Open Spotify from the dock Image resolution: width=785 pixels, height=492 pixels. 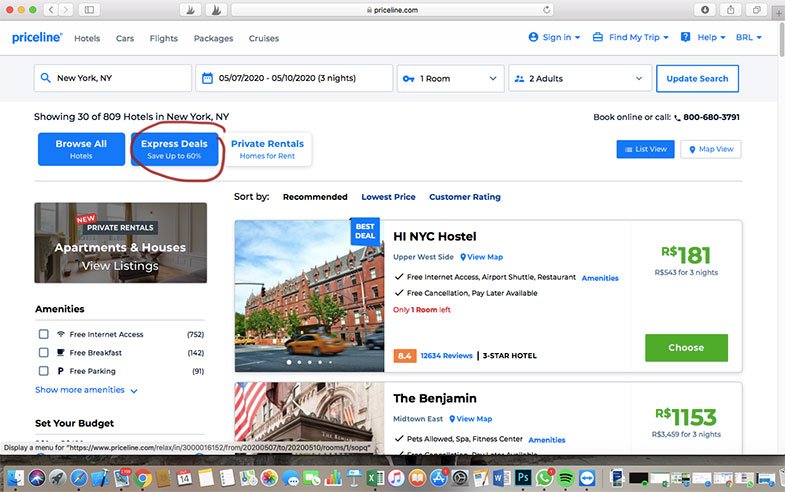tap(565, 478)
